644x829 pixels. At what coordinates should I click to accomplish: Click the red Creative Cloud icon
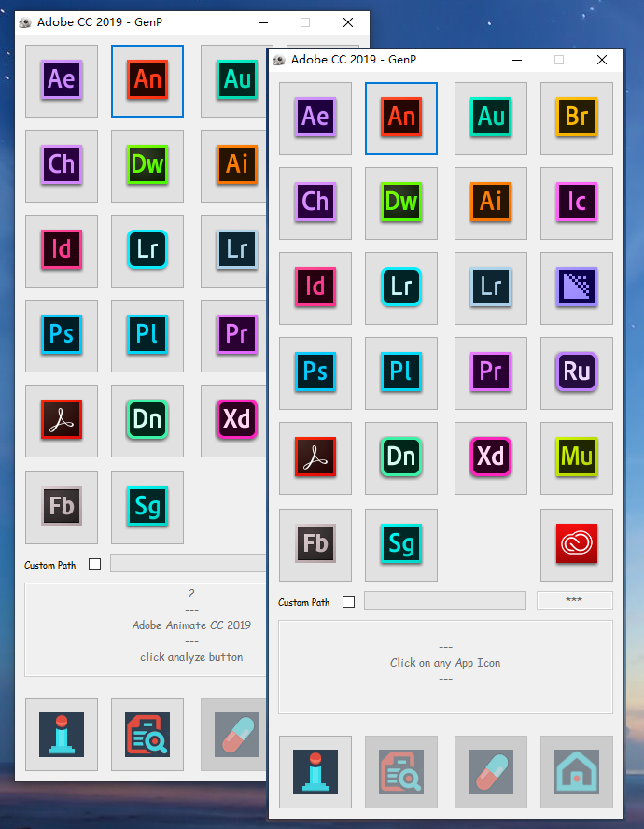pos(577,544)
